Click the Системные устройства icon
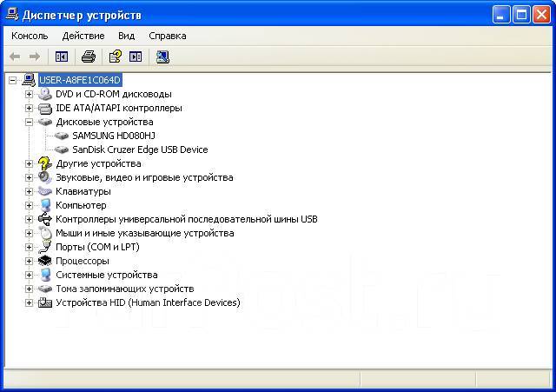 45,275
